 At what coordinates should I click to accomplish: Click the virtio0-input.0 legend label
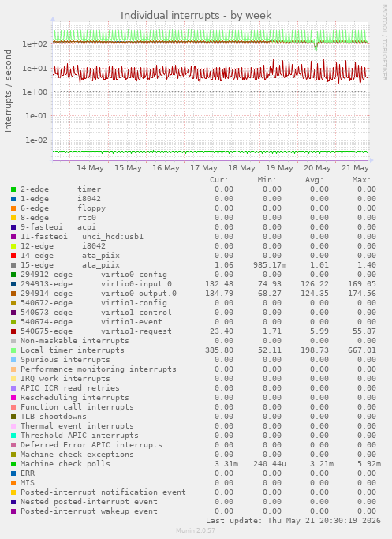[x=136, y=284]
